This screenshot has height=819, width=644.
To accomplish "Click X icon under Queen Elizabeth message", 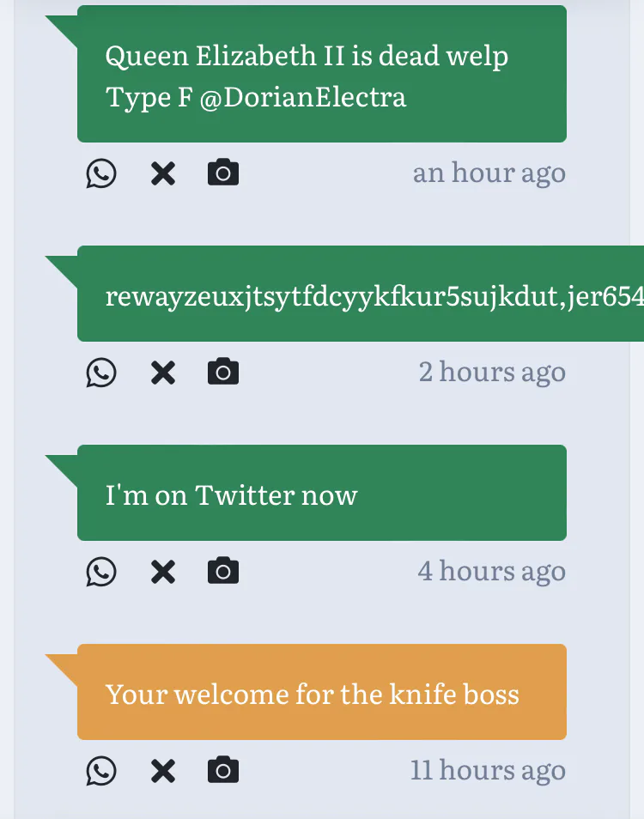I will pos(163,173).
